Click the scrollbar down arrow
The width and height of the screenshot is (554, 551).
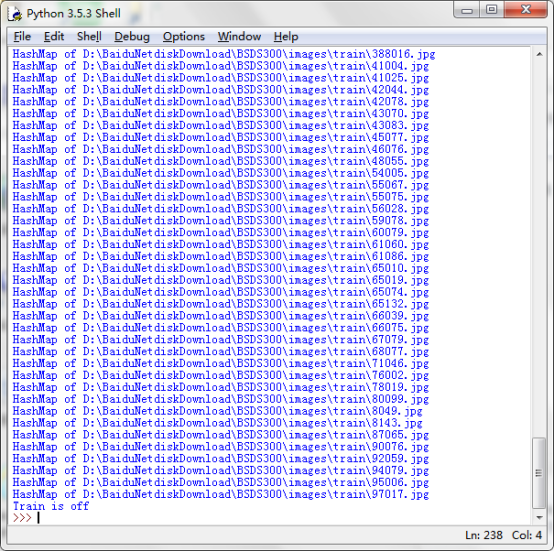click(x=539, y=517)
